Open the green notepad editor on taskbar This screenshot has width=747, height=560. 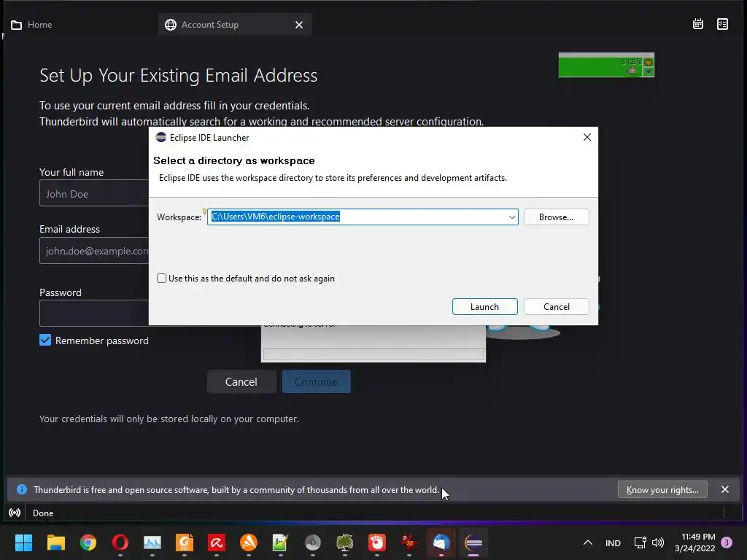tap(281, 542)
